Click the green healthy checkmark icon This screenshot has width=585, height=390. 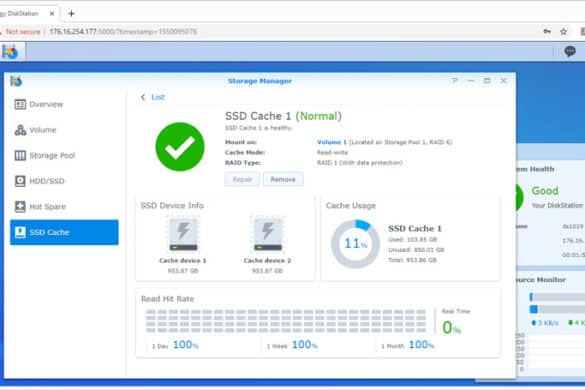point(180,147)
